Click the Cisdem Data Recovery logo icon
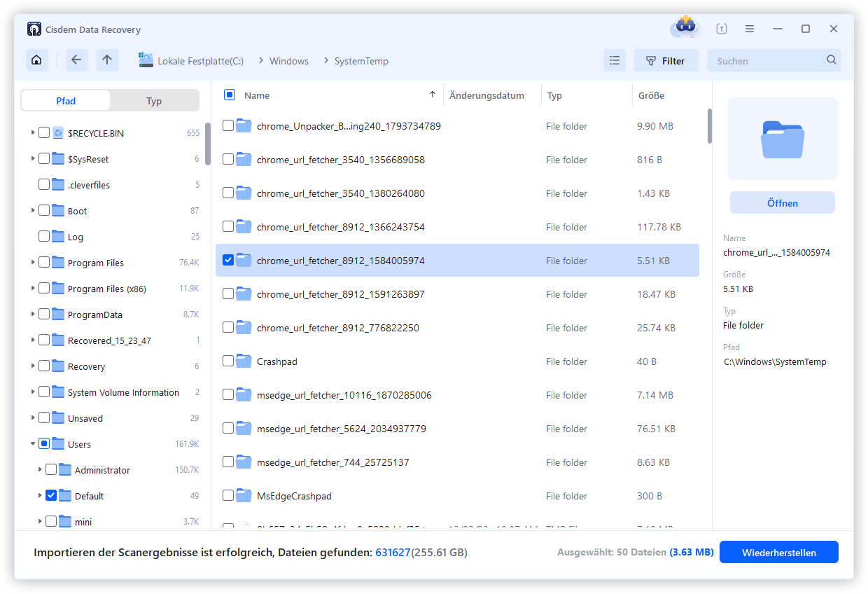The height and width of the screenshot is (594, 868). pos(34,29)
